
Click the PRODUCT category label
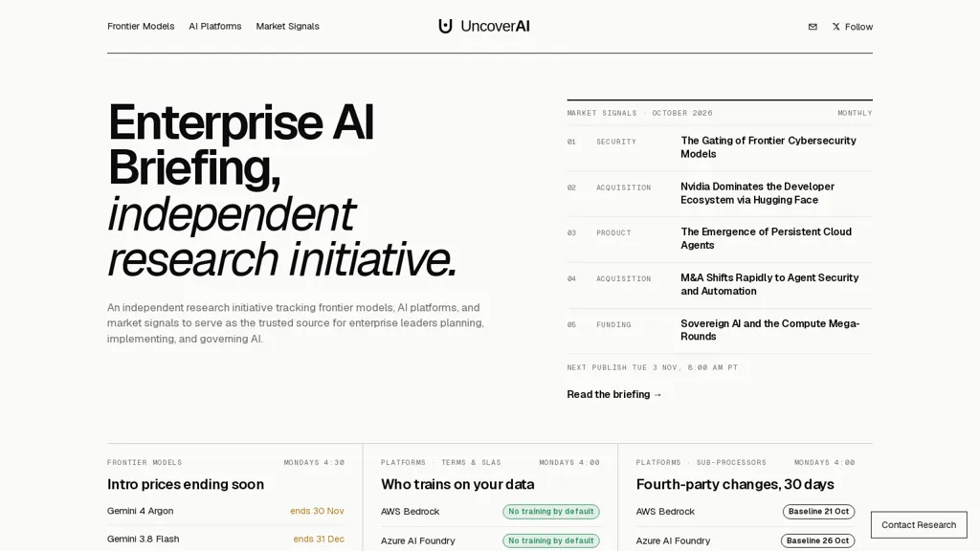click(x=613, y=233)
